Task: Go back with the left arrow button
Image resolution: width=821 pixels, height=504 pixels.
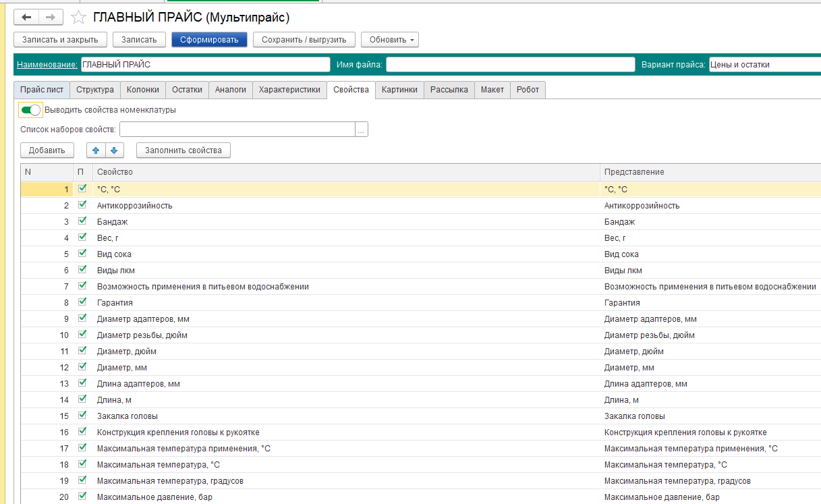Action: pyautogui.click(x=26, y=18)
